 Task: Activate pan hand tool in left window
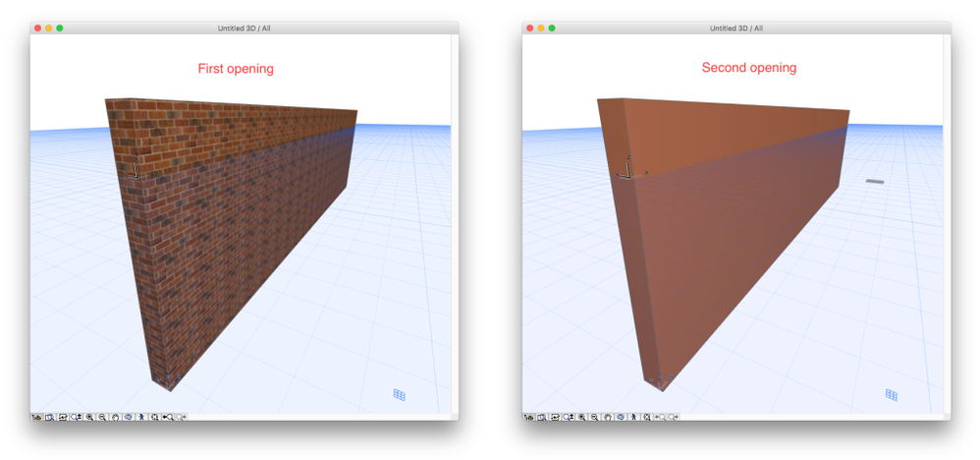[116, 417]
